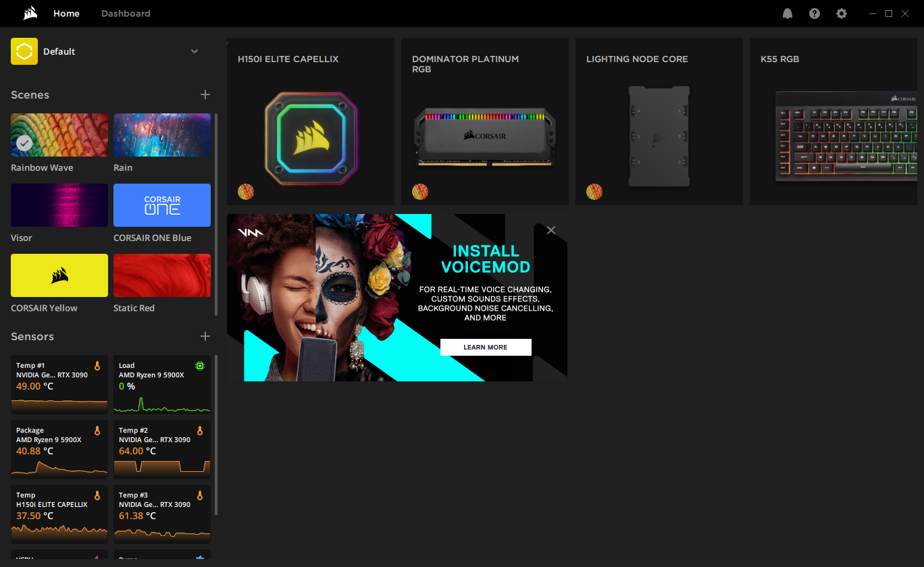
Task: Open the H150i Elite Capellix device image
Action: pyautogui.click(x=311, y=138)
